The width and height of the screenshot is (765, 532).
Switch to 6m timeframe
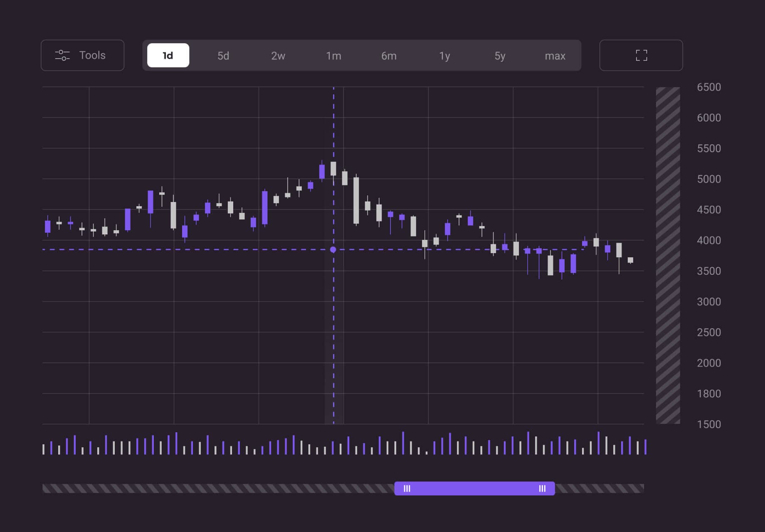(389, 56)
